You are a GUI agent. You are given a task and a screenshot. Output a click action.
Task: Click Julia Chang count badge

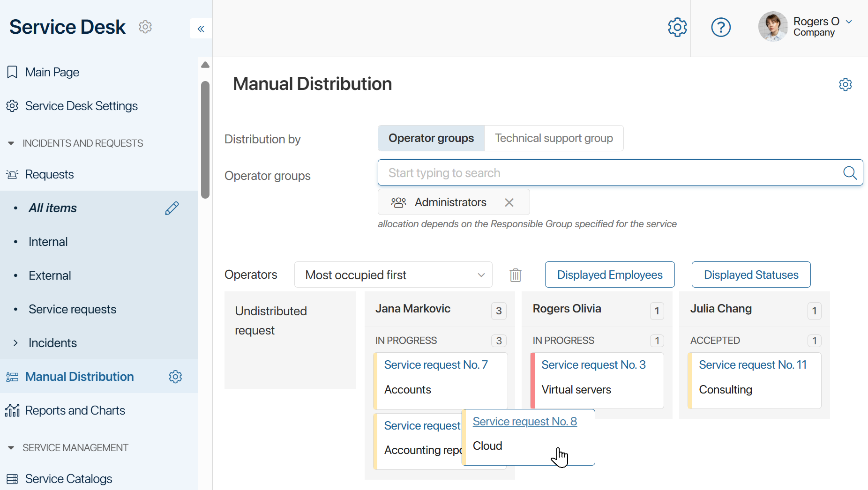tap(814, 311)
